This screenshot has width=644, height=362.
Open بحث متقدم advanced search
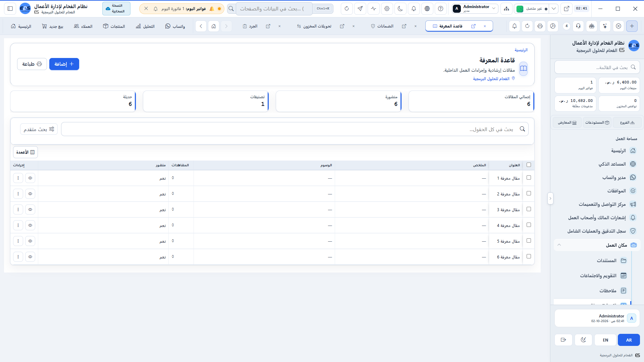click(x=39, y=129)
